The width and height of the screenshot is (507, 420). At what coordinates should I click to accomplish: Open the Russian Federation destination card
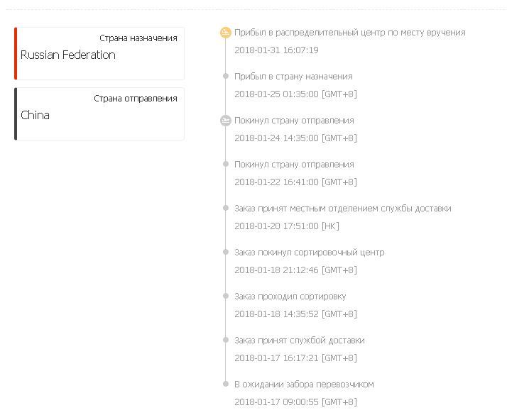99,54
